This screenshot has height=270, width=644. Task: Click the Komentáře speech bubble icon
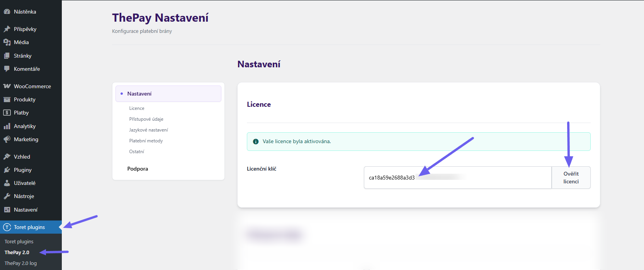point(7,69)
